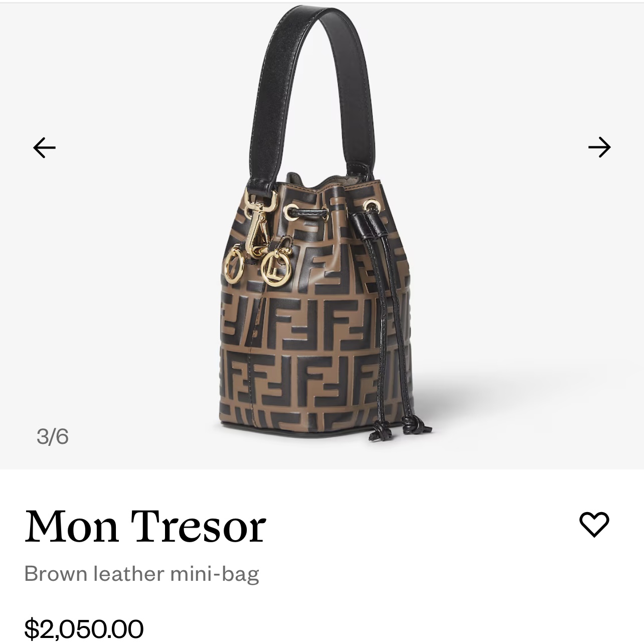Select the Mon Tresor product title
The image size is (644, 644).
tap(145, 526)
